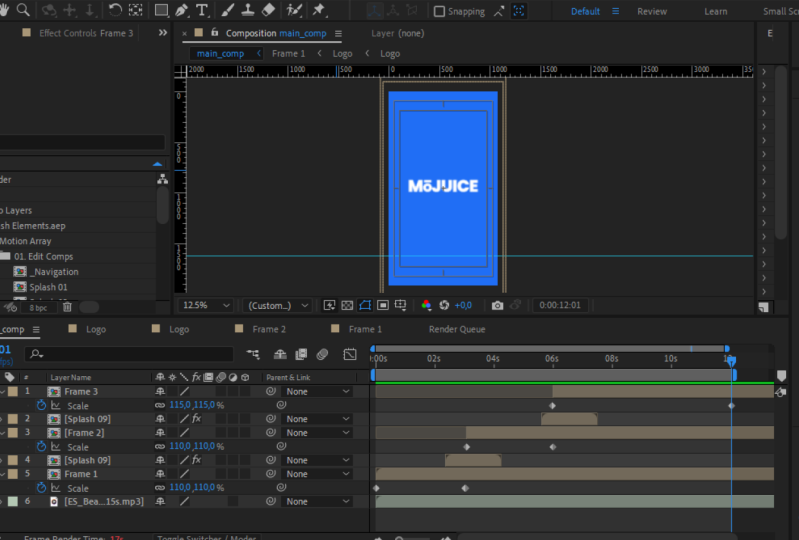Screen dimensions: 799x540
Task: Delete selected item with Project trash icon
Action: click(x=67, y=307)
